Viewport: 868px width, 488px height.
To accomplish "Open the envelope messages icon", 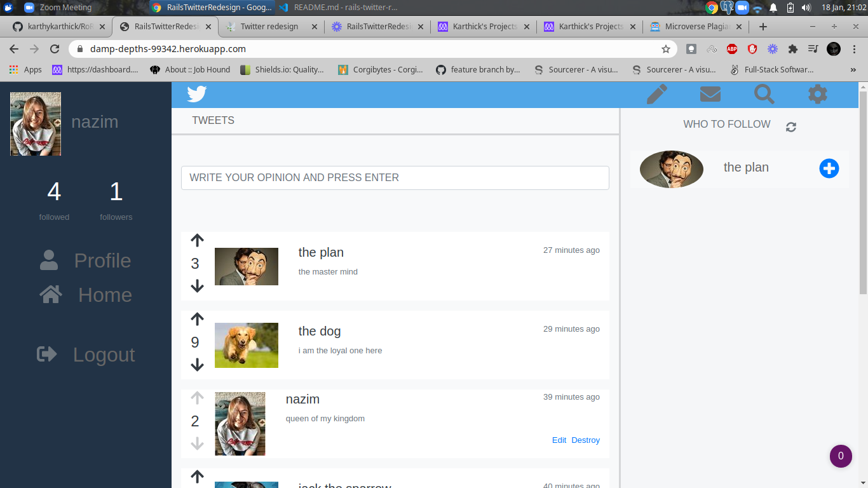I will (710, 94).
